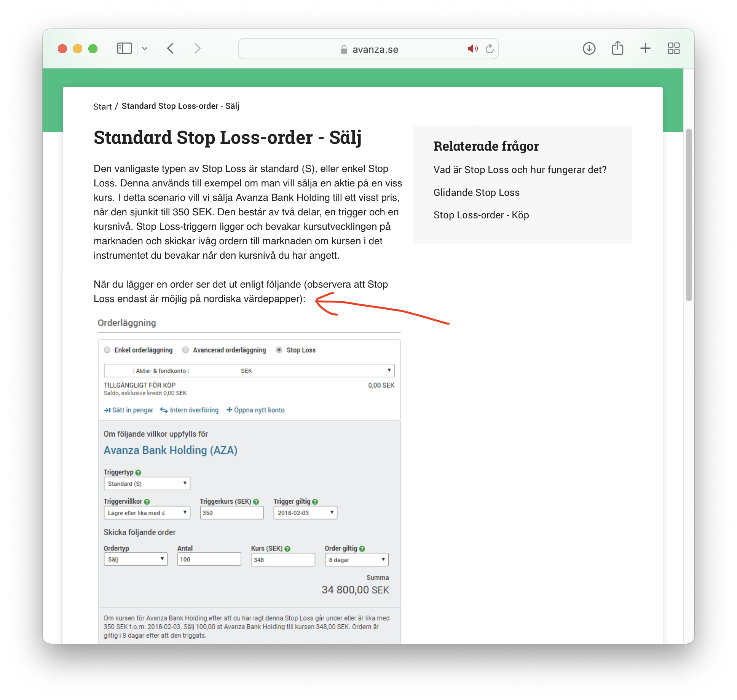Image resolution: width=737 pixels, height=700 pixels.
Task: Select the Stop Loss radio button
Action: [279, 350]
